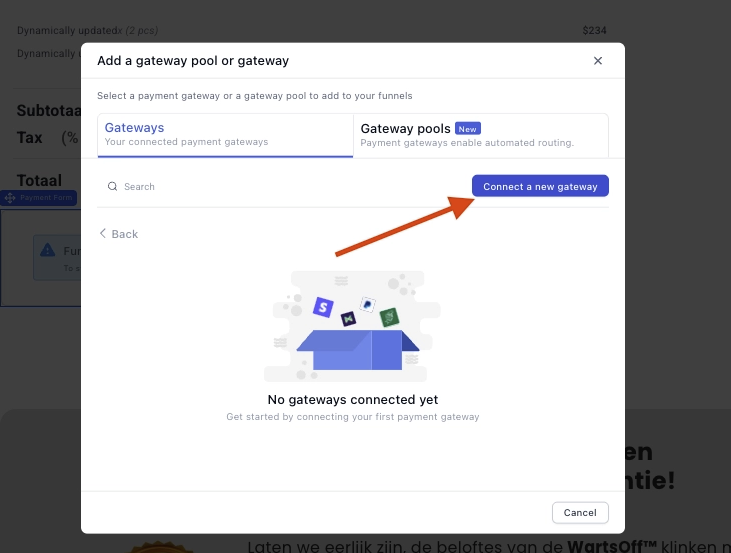Screen dimensions: 731x553
Task: Switch to the Gateways tab
Action: pos(225,135)
